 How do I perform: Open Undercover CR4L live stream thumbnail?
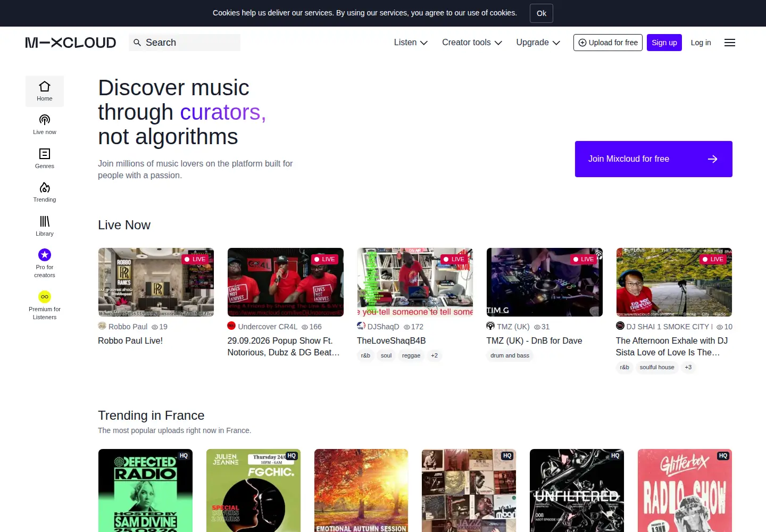[x=286, y=282]
